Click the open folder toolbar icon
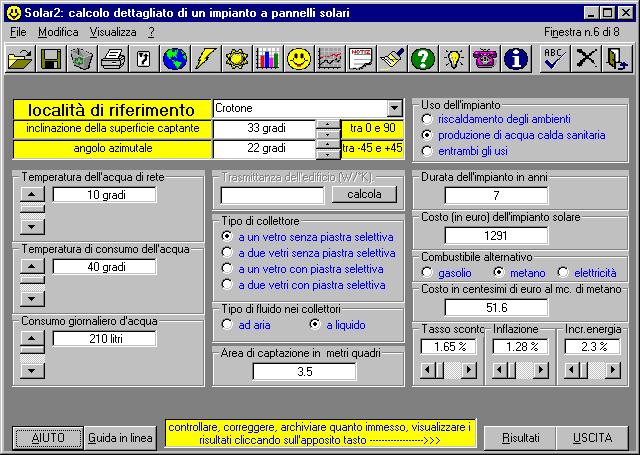This screenshot has width=640, height=455. 20,59
